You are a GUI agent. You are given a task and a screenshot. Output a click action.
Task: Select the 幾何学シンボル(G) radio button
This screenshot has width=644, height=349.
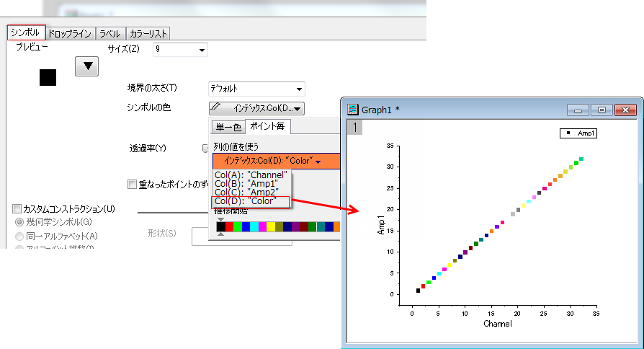[19, 222]
